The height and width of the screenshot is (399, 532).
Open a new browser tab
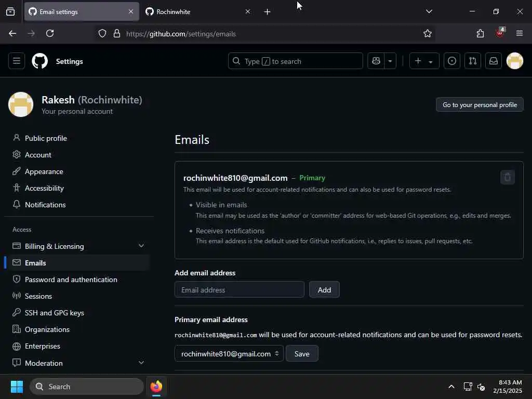click(268, 12)
